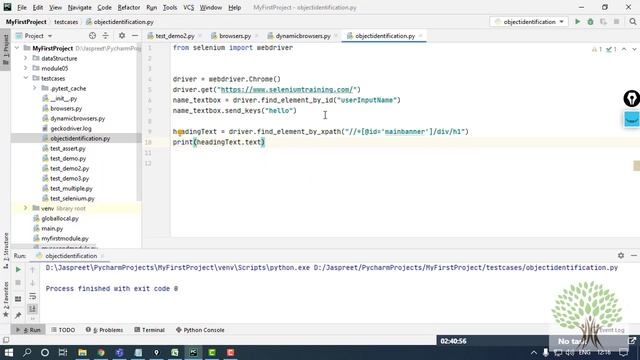Click the Project tree vertical scrollbar
The width and height of the screenshot is (640, 360).
pos(139,122)
